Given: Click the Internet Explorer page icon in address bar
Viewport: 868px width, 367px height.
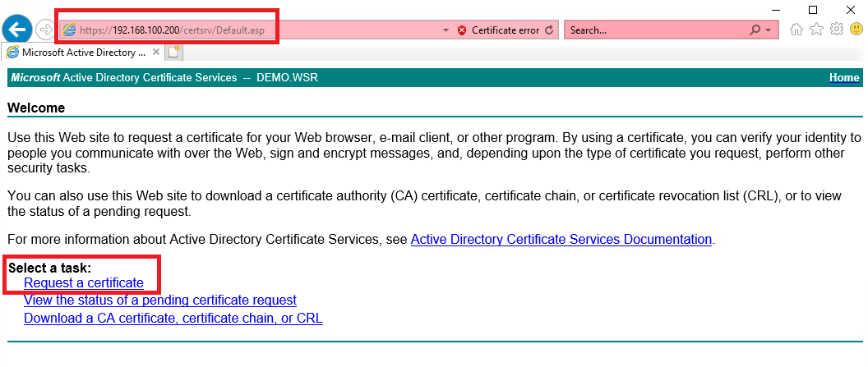Looking at the screenshot, I should (x=69, y=30).
